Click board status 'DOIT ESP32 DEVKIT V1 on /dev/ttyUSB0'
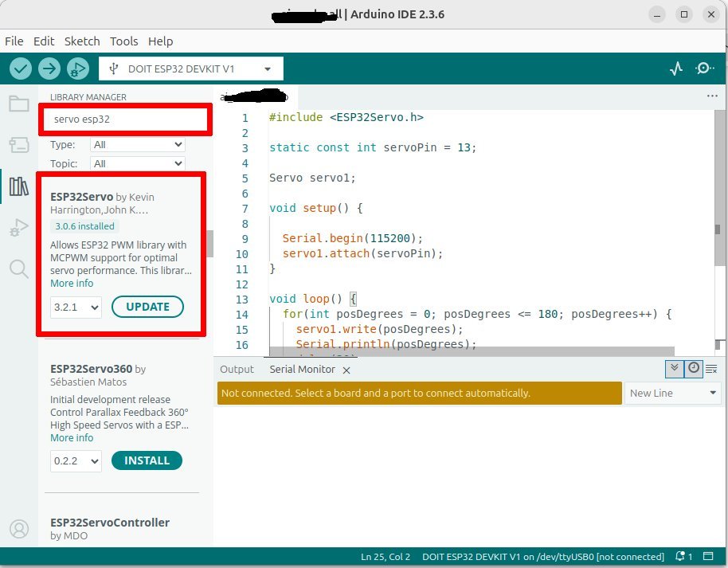 coord(542,556)
